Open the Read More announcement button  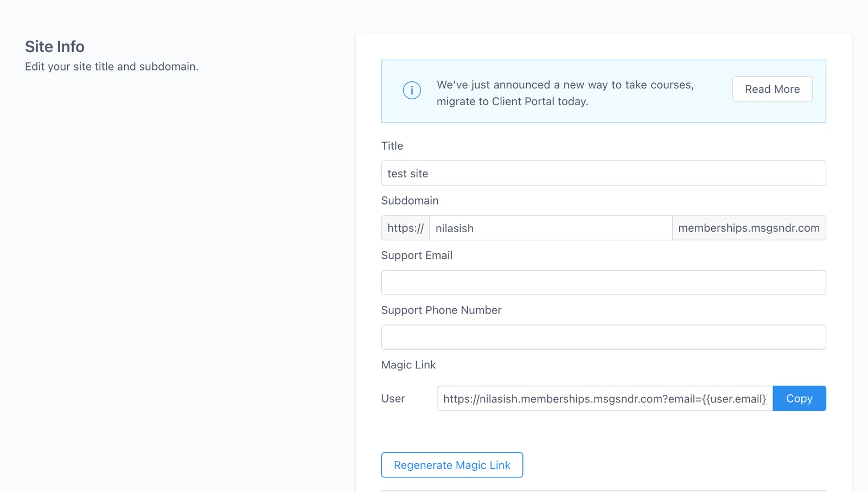tap(772, 89)
